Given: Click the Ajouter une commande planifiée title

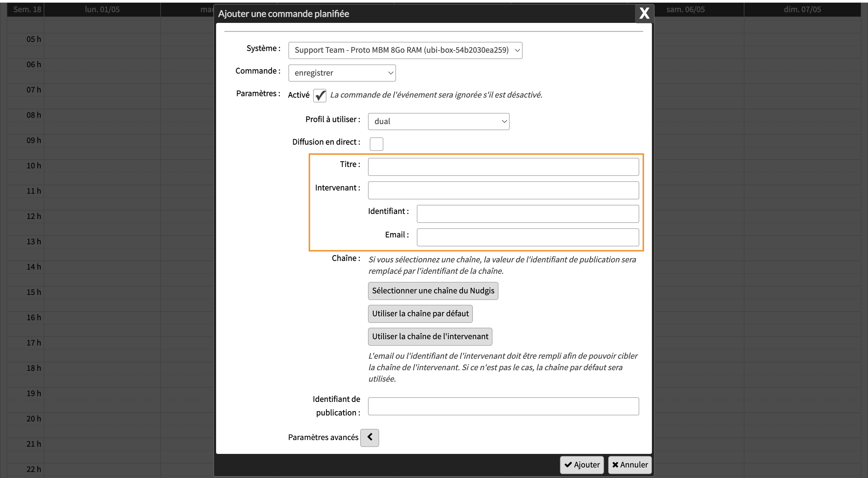Looking at the screenshot, I should (x=283, y=14).
